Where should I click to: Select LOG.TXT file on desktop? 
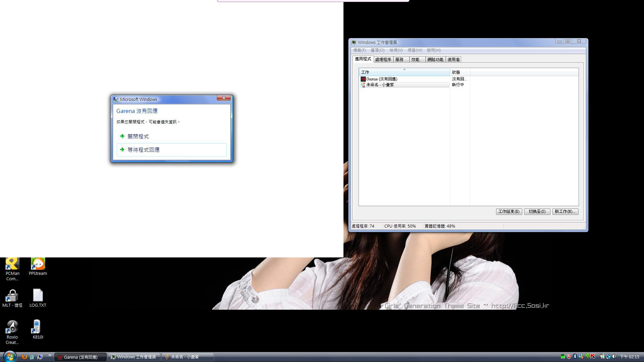[x=38, y=298]
